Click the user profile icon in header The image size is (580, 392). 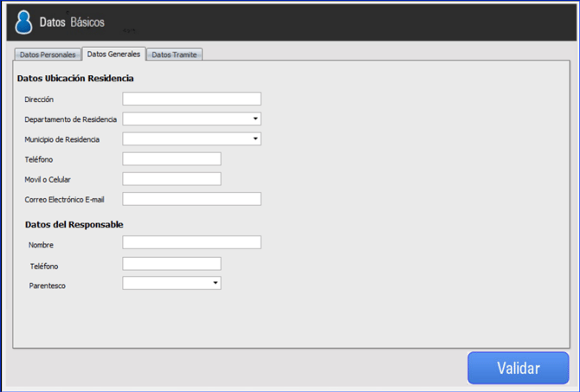click(24, 22)
